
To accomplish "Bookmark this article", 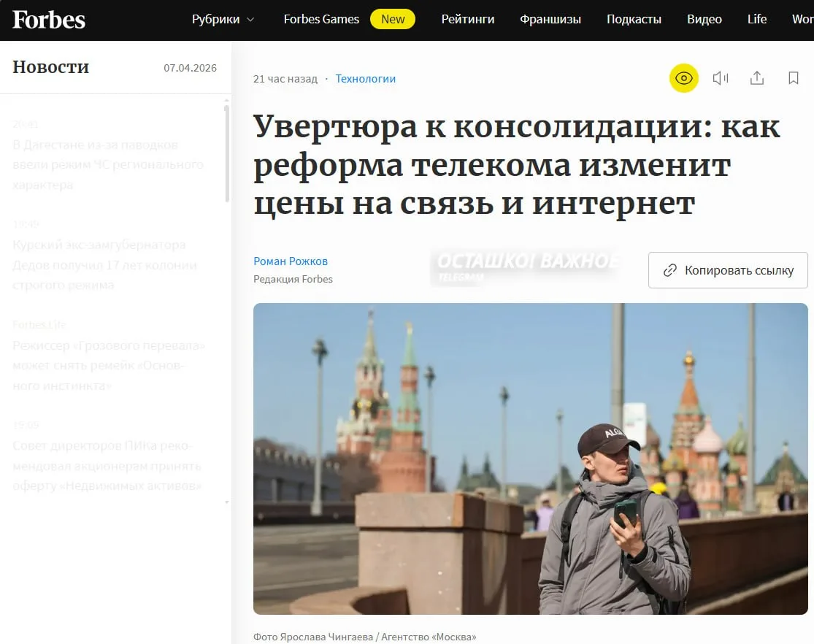I will (794, 78).
